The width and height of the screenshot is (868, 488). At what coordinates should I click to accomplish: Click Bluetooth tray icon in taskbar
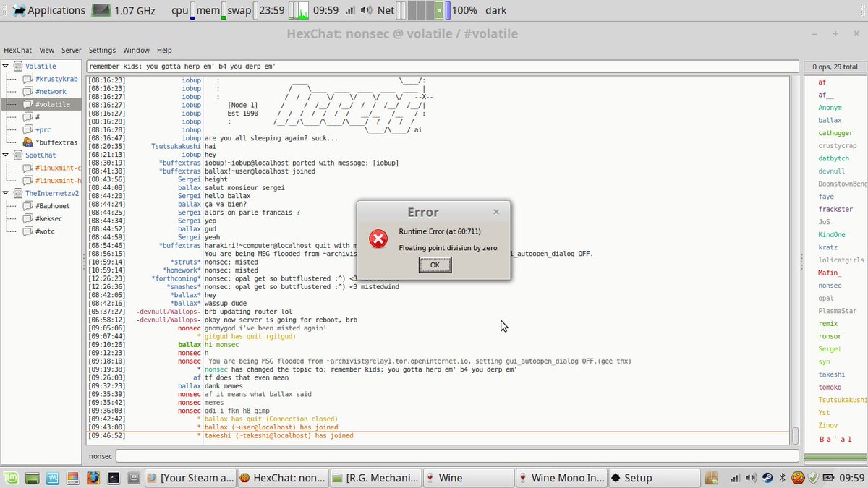point(783,478)
